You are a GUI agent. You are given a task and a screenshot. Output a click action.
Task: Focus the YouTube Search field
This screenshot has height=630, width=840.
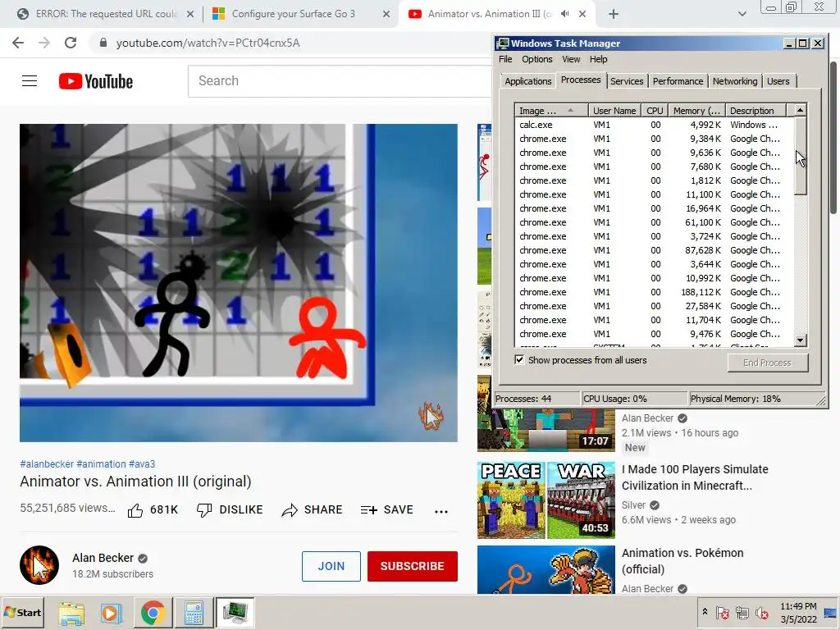click(x=340, y=81)
